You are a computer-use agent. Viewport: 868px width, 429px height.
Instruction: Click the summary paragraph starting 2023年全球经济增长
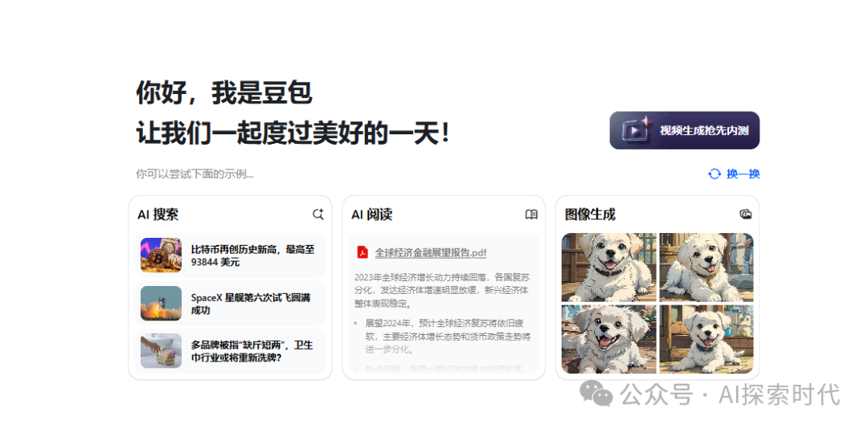[441, 289]
